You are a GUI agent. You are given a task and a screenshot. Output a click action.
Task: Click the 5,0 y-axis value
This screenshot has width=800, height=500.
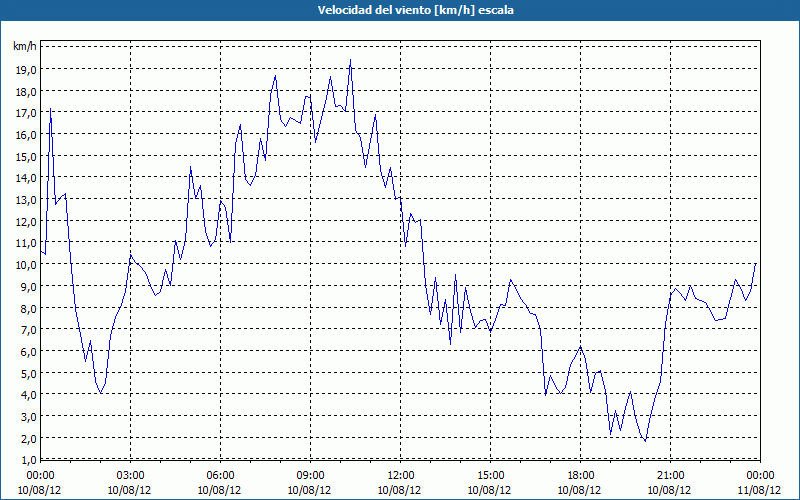click(29, 373)
